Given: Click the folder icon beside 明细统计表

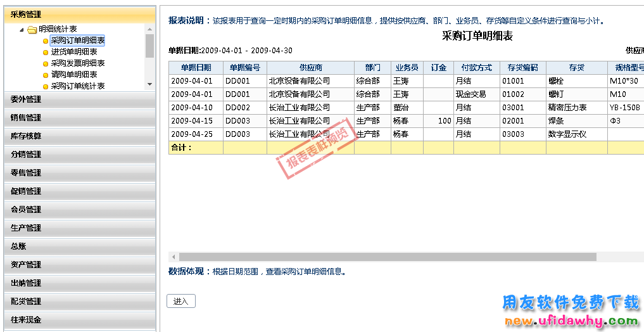Looking at the screenshot, I should tap(32, 29).
